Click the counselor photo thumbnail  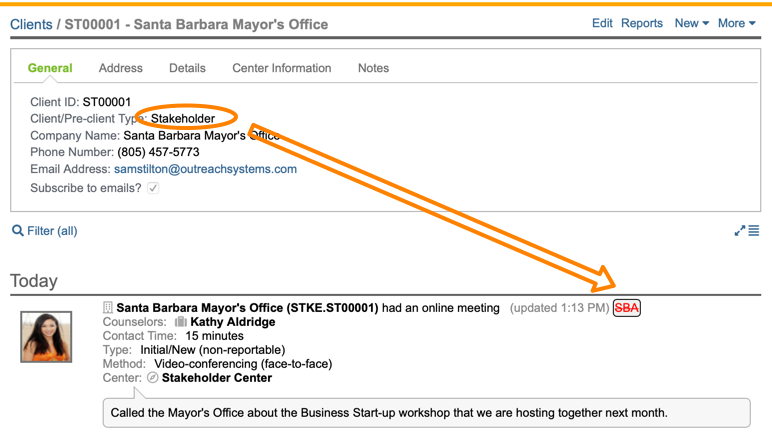(46, 336)
